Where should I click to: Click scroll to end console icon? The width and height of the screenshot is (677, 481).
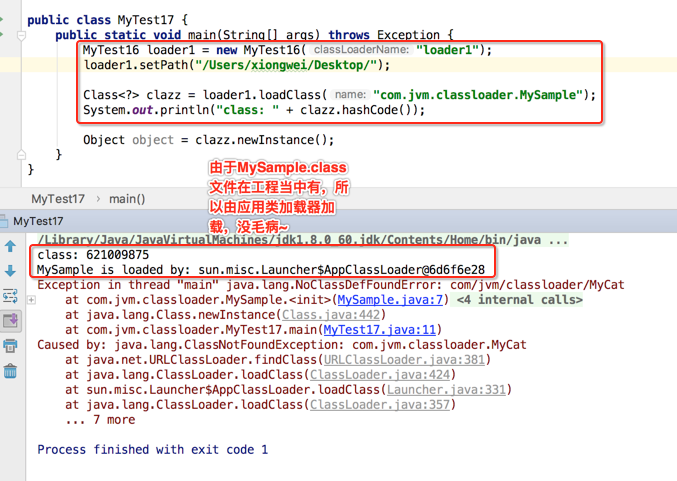(10, 321)
